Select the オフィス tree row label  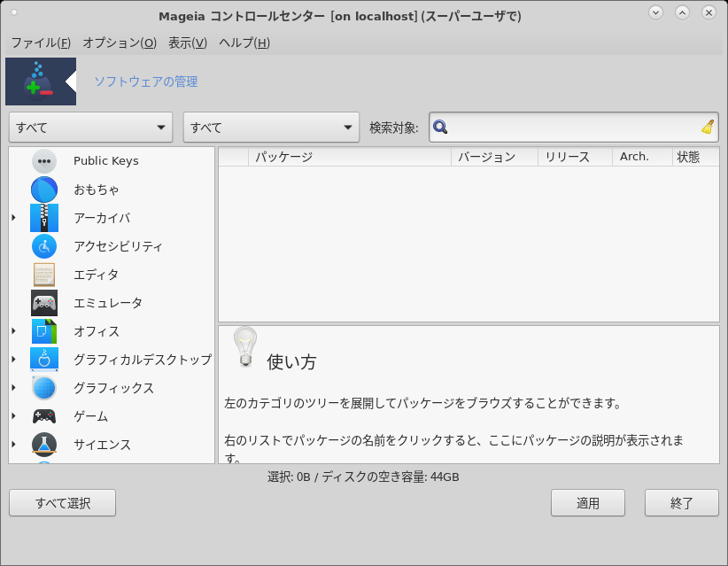coord(97,331)
